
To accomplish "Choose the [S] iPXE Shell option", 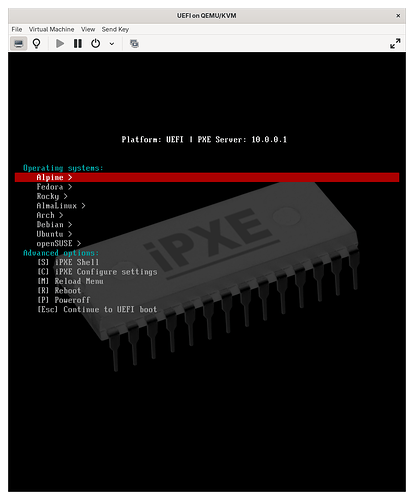I will tap(68, 262).
